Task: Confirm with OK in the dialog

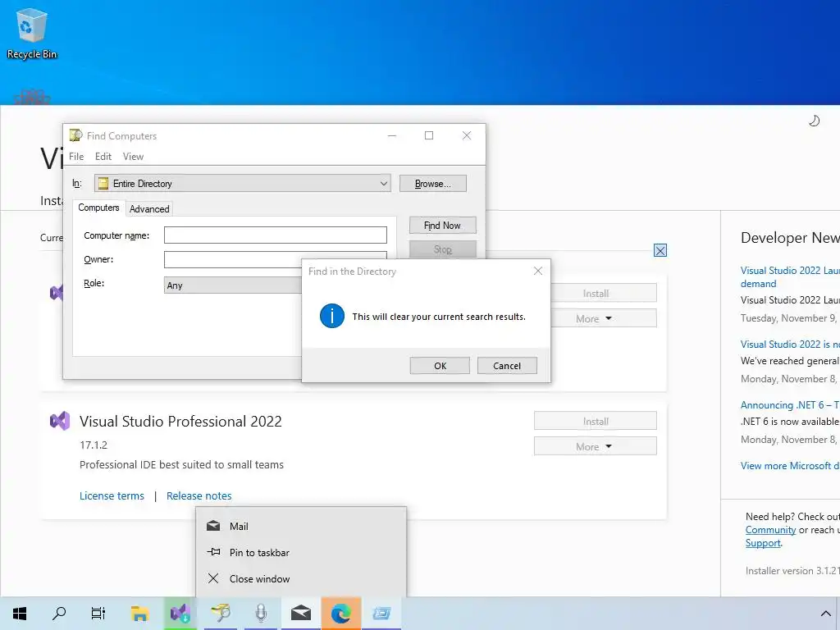Action: point(440,366)
